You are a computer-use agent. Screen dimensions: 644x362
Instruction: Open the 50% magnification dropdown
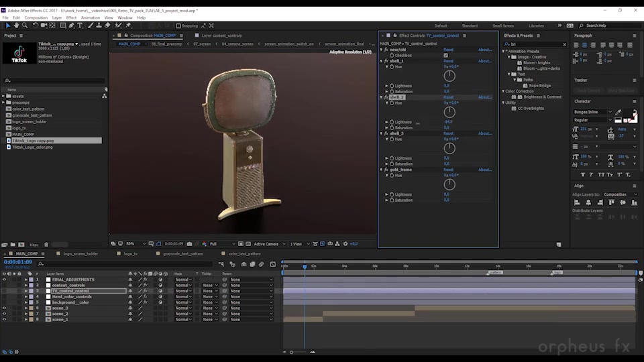pos(136,244)
